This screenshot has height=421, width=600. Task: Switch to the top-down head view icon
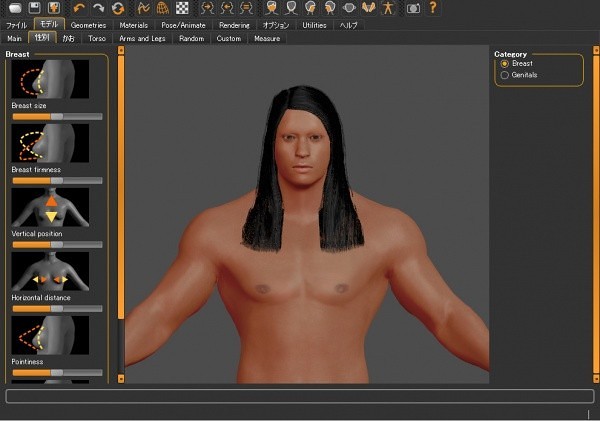pos(349,8)
